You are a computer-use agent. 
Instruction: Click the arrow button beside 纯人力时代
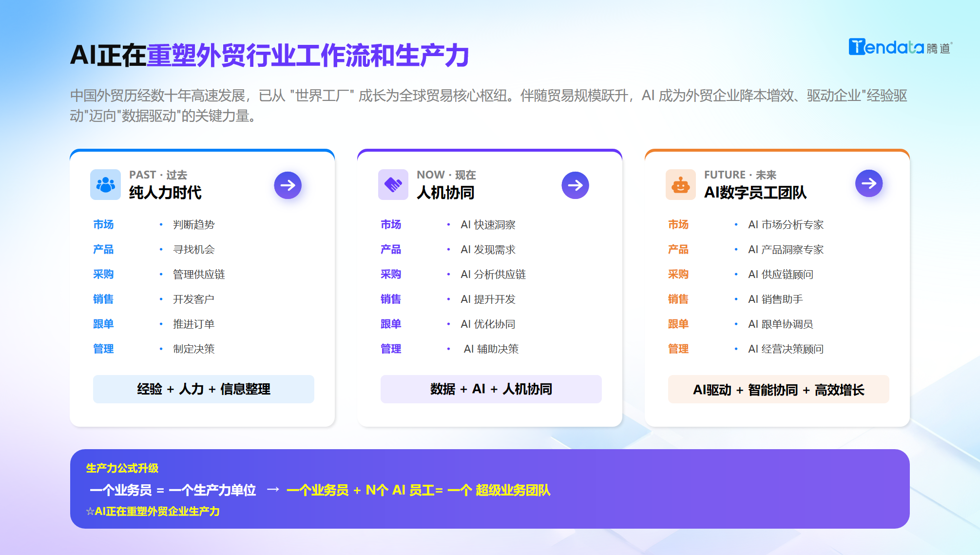288,185
